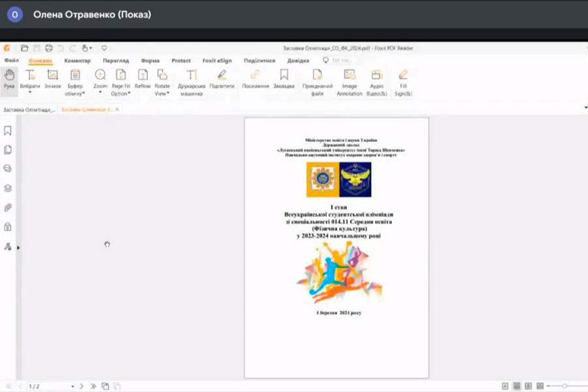Switch to the Поділитися ribbon tab
588x392 pixels.
[x=259, y=60]
